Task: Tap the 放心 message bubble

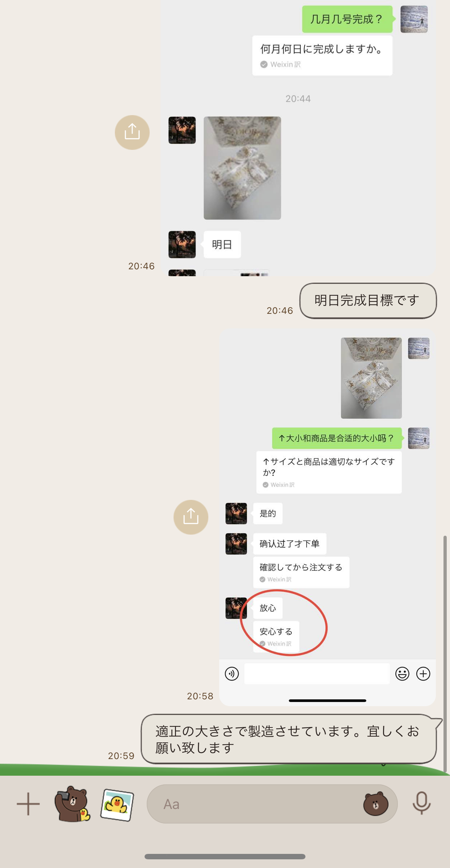Action: [268, 608]
